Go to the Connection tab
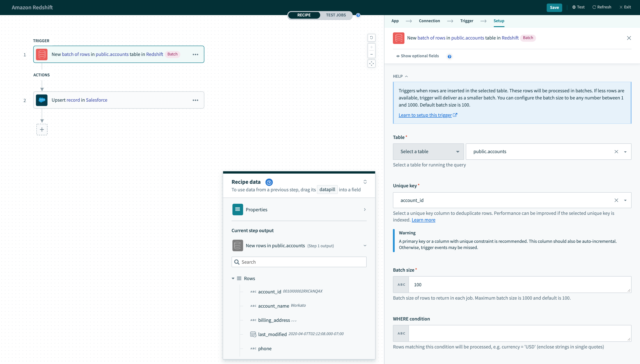Image resolution: width=640 pixels, height=364 pixels. (429, 21)
